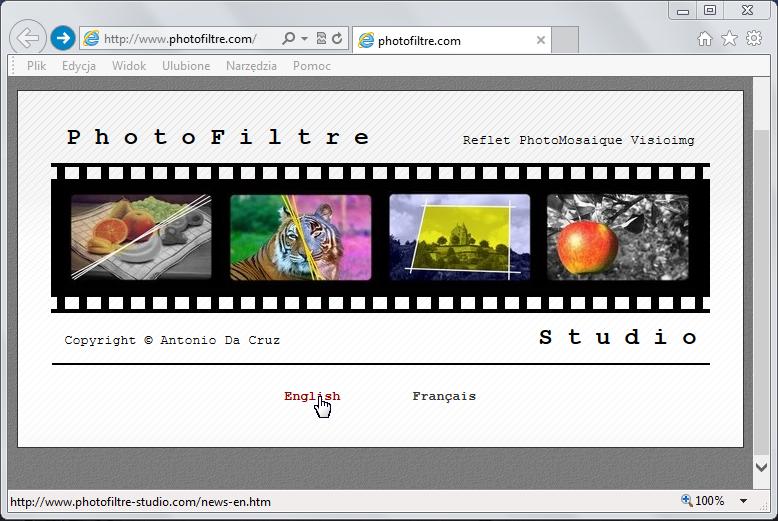
Task: Open a new tab button
Action: pos(565,40)
